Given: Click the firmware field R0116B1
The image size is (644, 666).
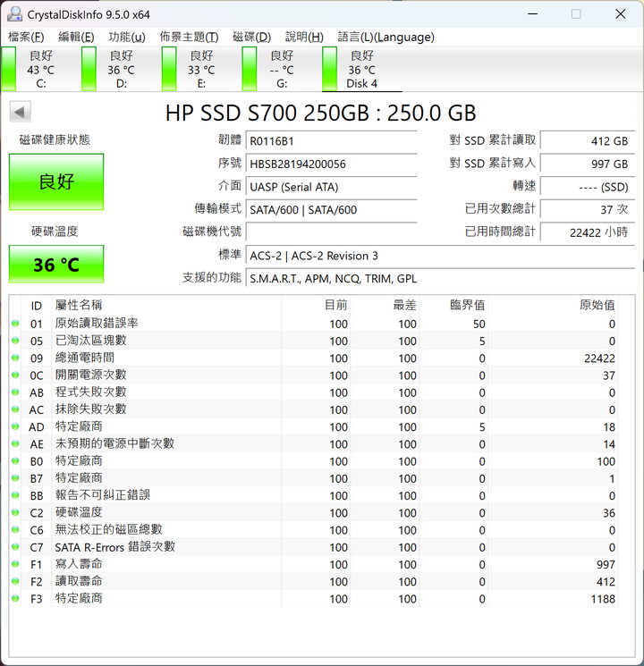Looking at the screenshot, I should [x=331, y=141].
